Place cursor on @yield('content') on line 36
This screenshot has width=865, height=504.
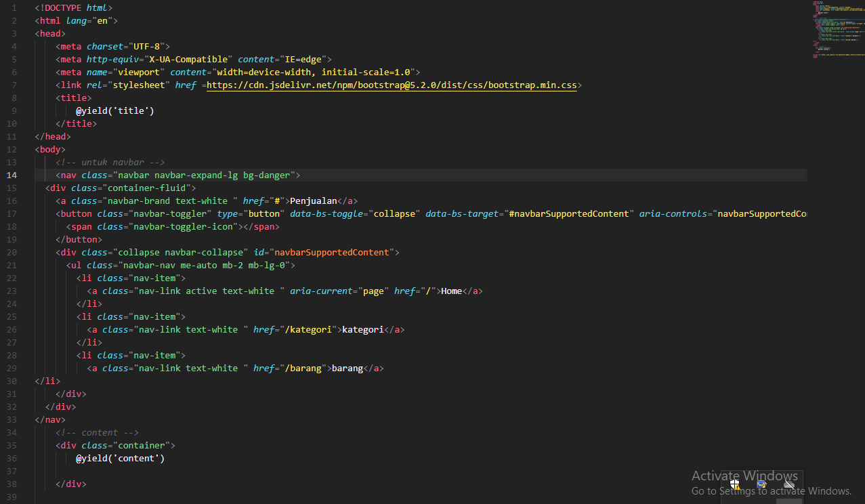(121, 458)
